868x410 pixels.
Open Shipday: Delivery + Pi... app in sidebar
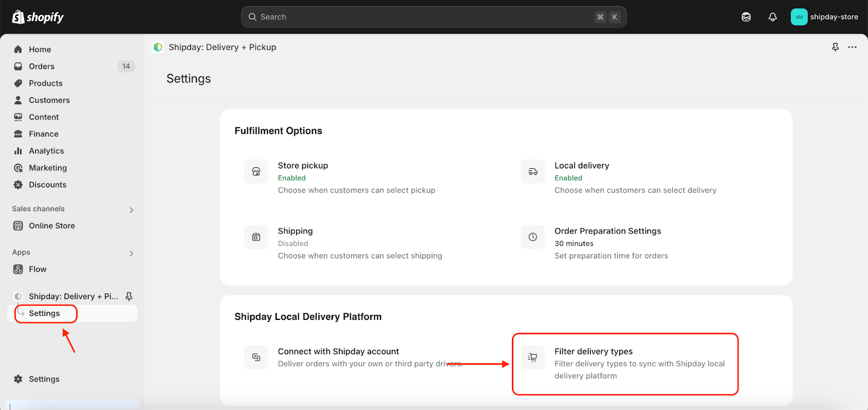pyautogui.click(x=73, y=297)
